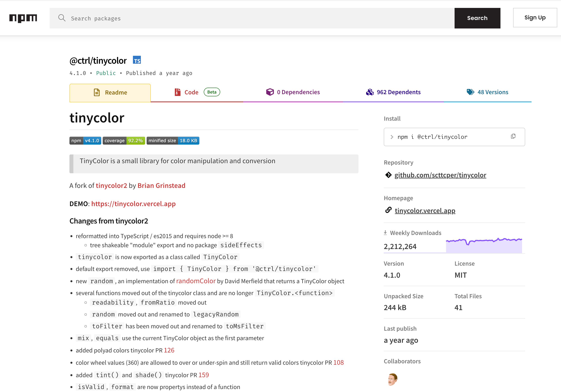Click the Sign Up button
The image size is (561, 392).
pos(535,18)
